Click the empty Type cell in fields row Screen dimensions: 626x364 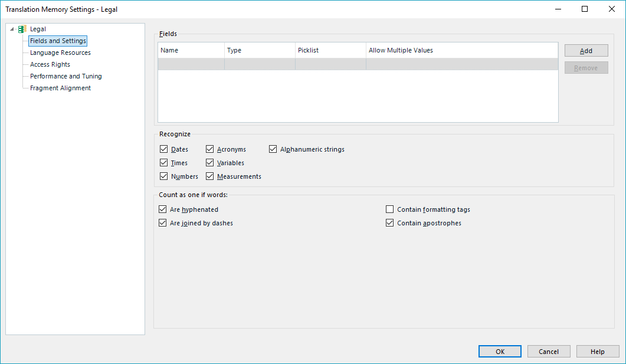coord(260,64)
